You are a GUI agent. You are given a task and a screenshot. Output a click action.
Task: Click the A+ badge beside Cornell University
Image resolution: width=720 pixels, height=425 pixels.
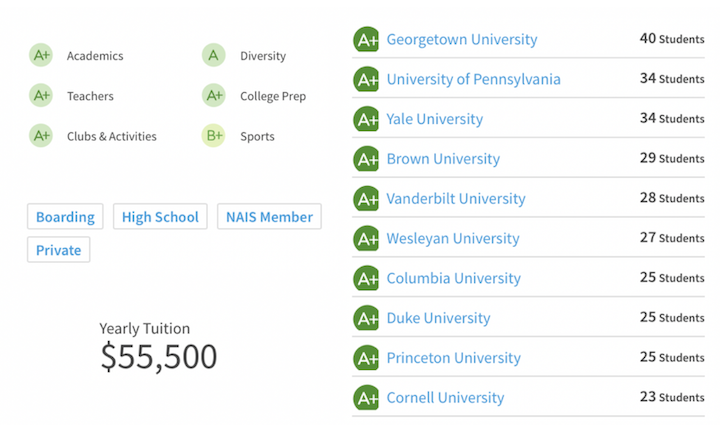(x=366, y=397)
